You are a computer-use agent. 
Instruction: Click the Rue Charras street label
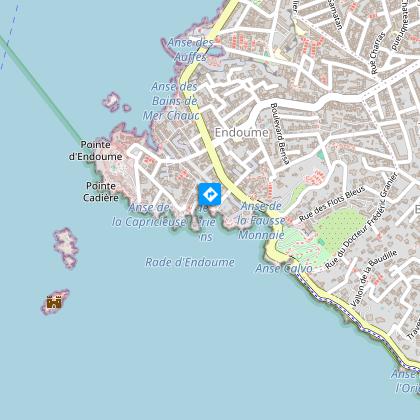tap(377, 53)
